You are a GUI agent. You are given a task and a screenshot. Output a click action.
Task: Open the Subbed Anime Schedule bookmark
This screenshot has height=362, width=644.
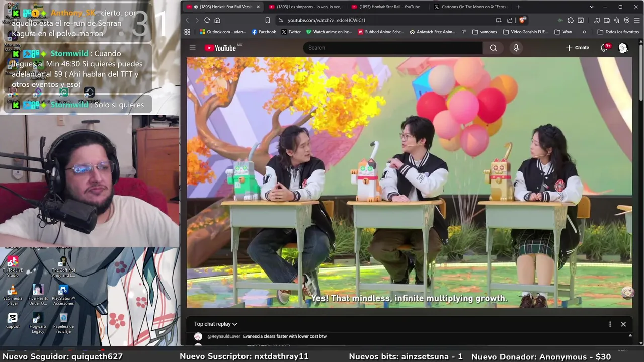(x=381, y=32)
